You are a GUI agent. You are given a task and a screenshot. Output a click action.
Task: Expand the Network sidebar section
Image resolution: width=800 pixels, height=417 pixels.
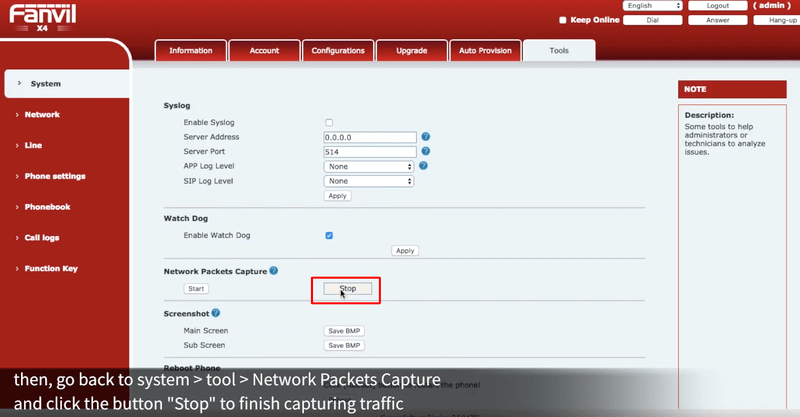point(42,115)
